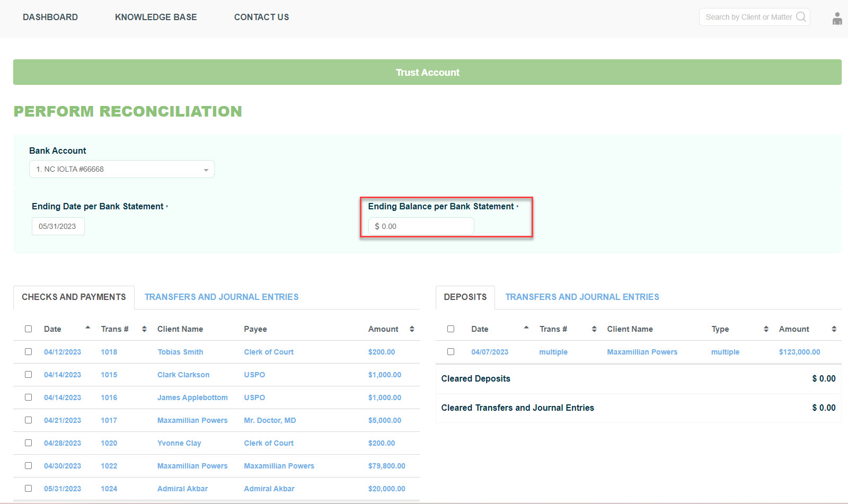Open the user account icon
Screen dimensions: 848x504
click(837, 19)
